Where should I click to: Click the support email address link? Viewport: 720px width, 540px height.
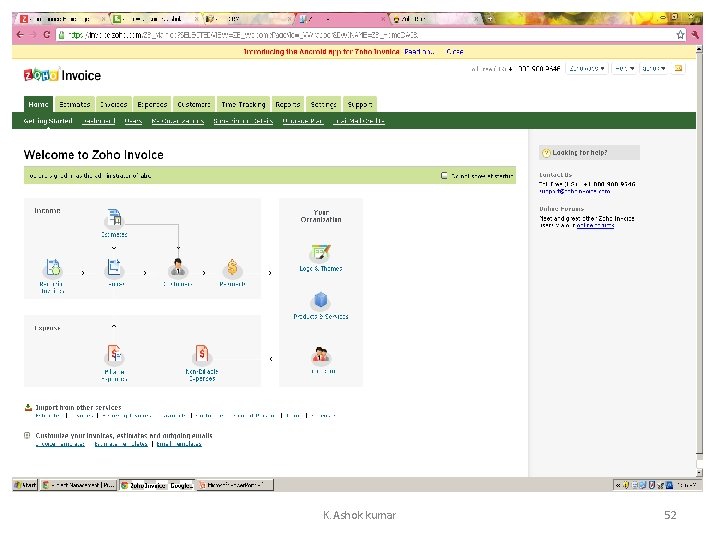click(574, 191)
